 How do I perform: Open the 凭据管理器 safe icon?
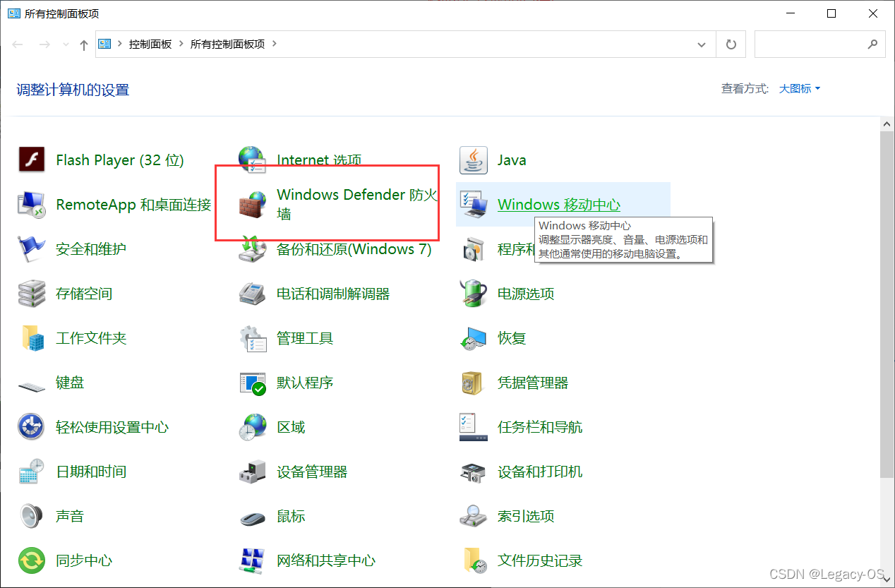(x=474, y=383)
